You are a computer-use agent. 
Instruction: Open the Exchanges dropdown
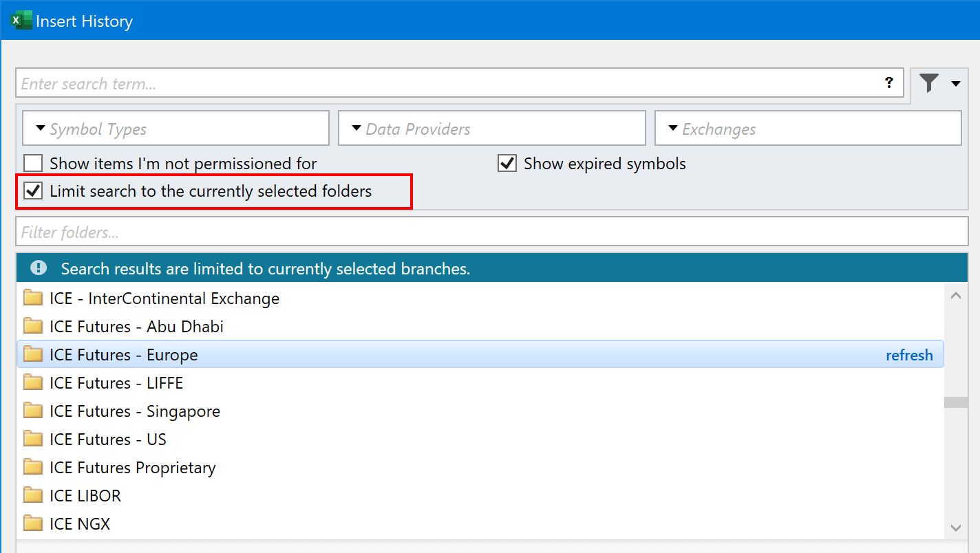[808, 129]
